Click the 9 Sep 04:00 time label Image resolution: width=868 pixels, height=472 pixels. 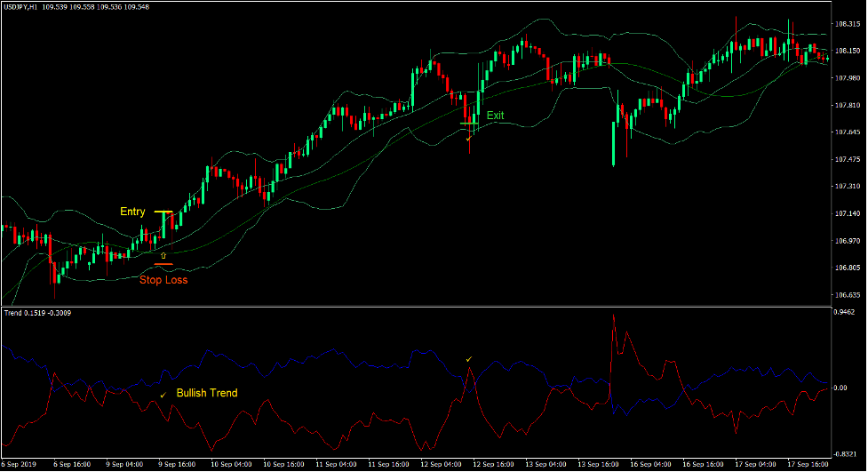[124, 464]
